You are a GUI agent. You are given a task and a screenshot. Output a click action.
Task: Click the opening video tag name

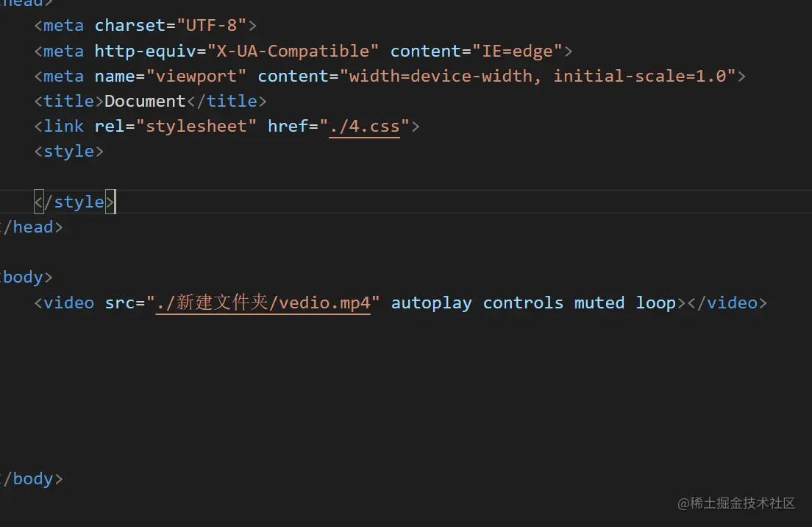coord(68,303)
